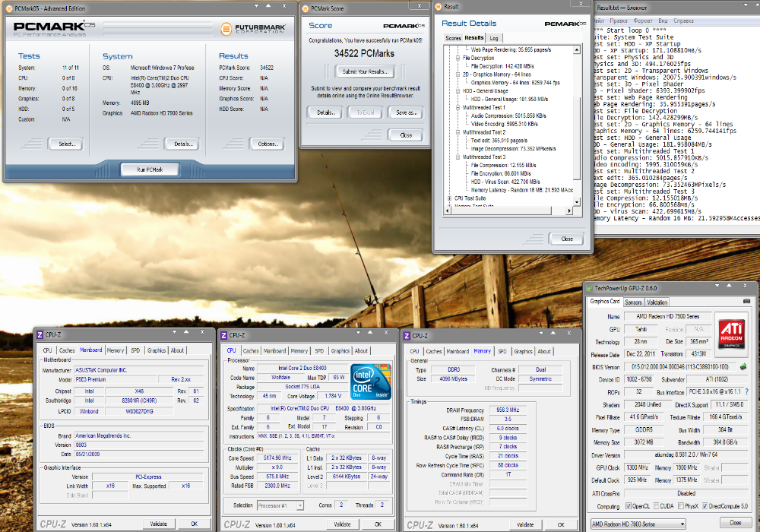Click the CPU-Z icon of the Memory window
Screen dimensions: 760x532
click(407, 336)
